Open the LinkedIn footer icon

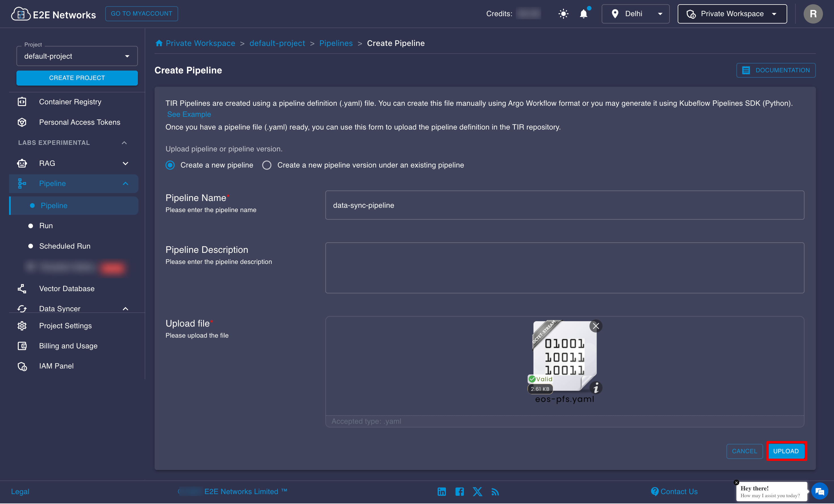coord(441,492)
